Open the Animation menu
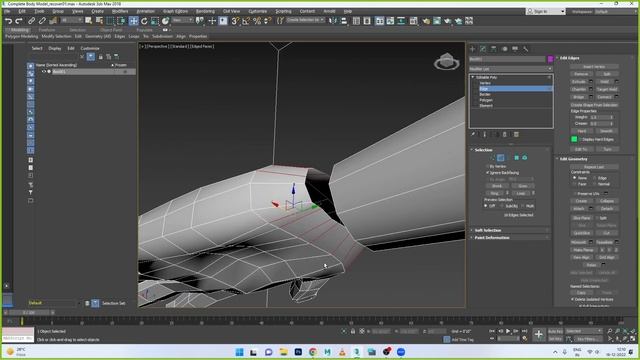This screenshot has height=360, width=640. (x=145, y=11)
